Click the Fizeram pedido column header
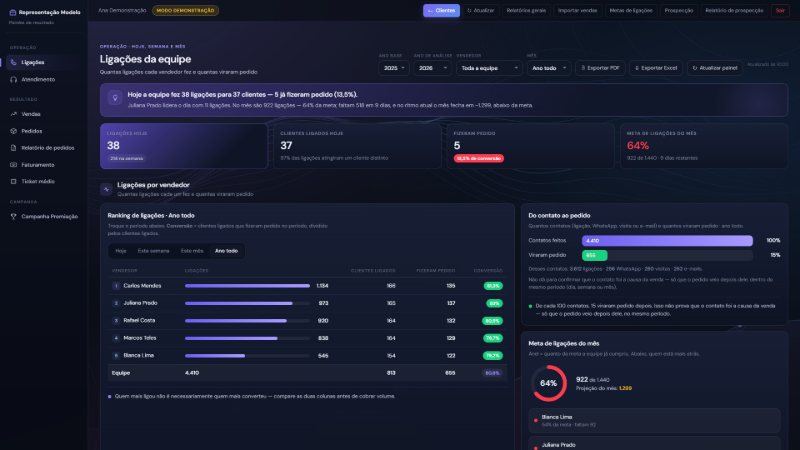Viewport: 800px width, 450px height. coord(436,271)
